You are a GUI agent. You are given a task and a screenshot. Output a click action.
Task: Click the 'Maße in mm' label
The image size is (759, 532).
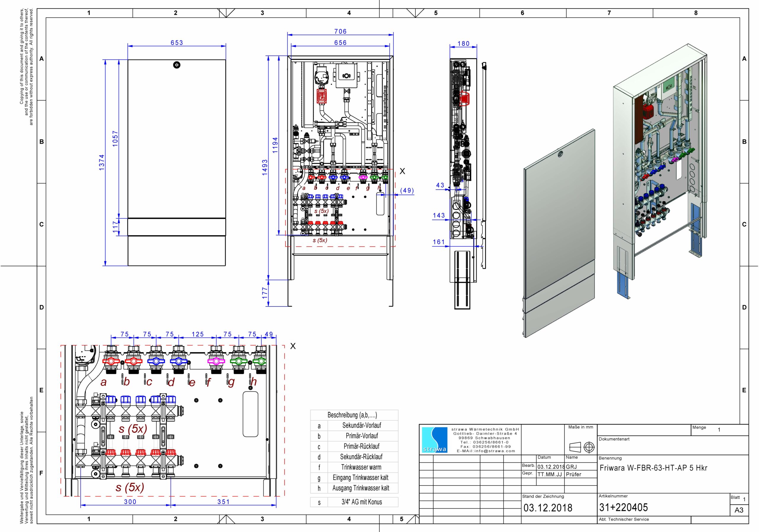(x=581, y=427)
